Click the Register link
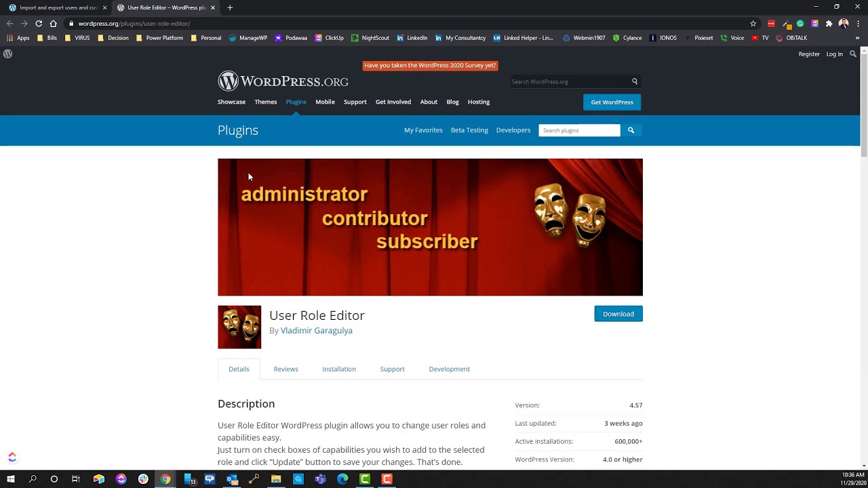The height and width of the screenshot is (488, 868). tap(809, 54)
